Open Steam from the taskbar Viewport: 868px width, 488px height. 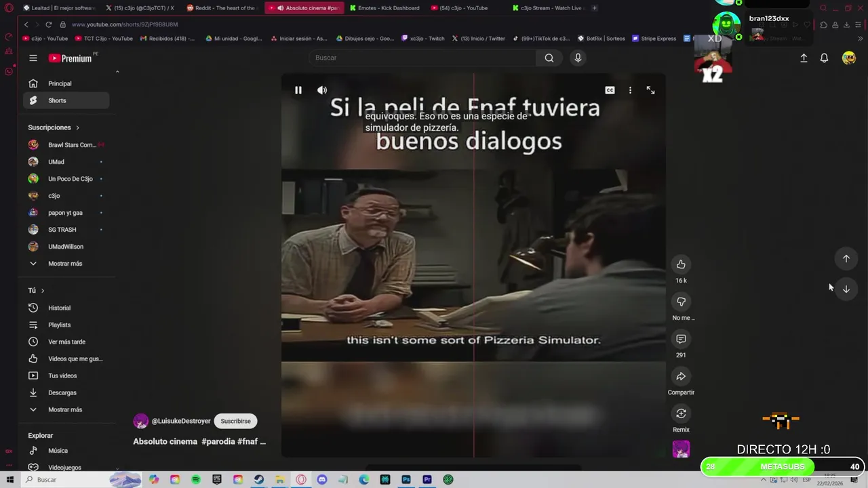[259, 480]
